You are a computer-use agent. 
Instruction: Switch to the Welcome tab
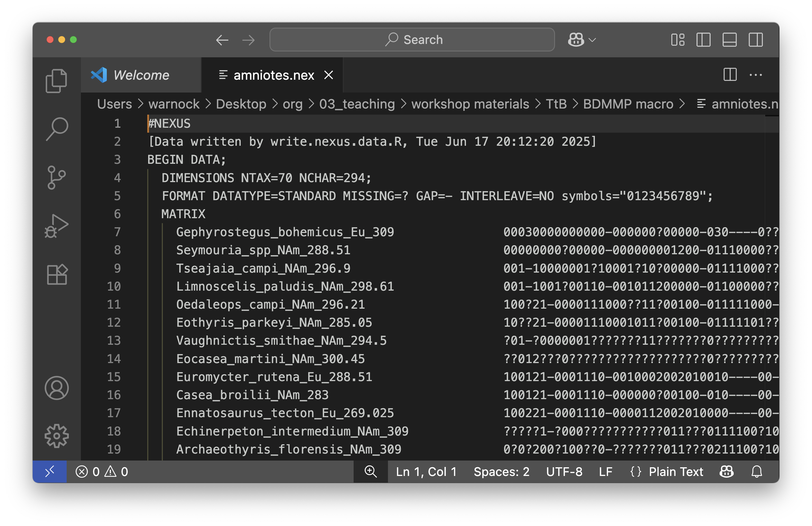tap(141, 75)
